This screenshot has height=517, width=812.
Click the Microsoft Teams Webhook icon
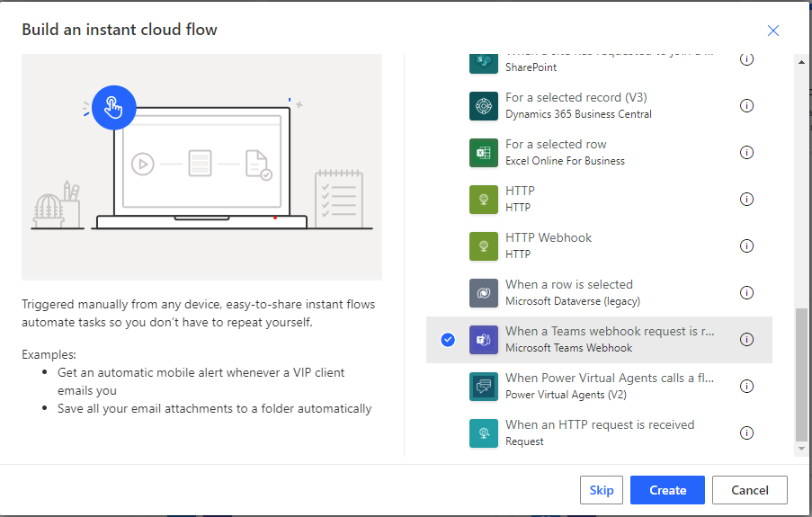[x=483, y=339]
